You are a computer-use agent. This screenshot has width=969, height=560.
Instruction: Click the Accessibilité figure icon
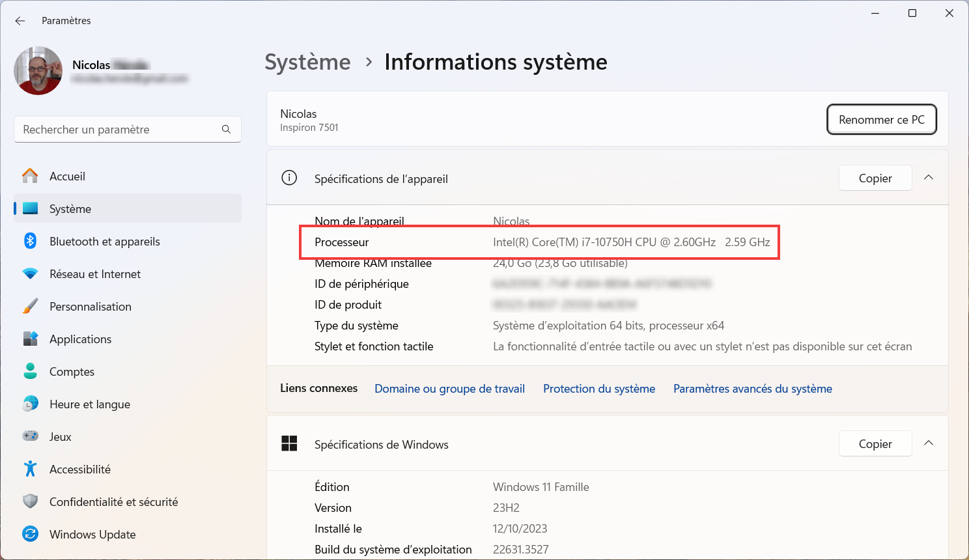pyautogui.click(x=30, y=469)
